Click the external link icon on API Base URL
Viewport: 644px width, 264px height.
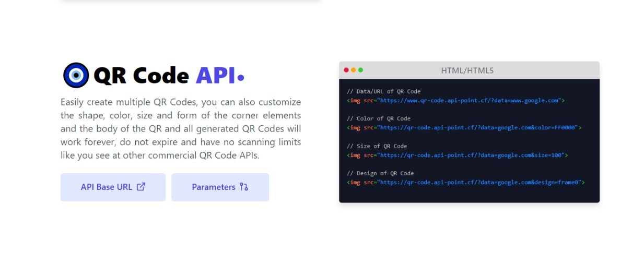point(140,187)
